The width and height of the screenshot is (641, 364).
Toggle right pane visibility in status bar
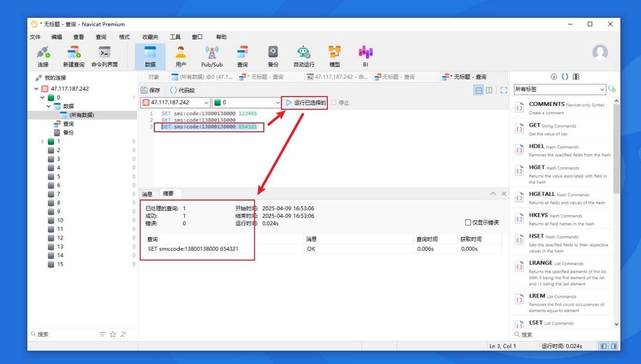(x=614, y=346)
